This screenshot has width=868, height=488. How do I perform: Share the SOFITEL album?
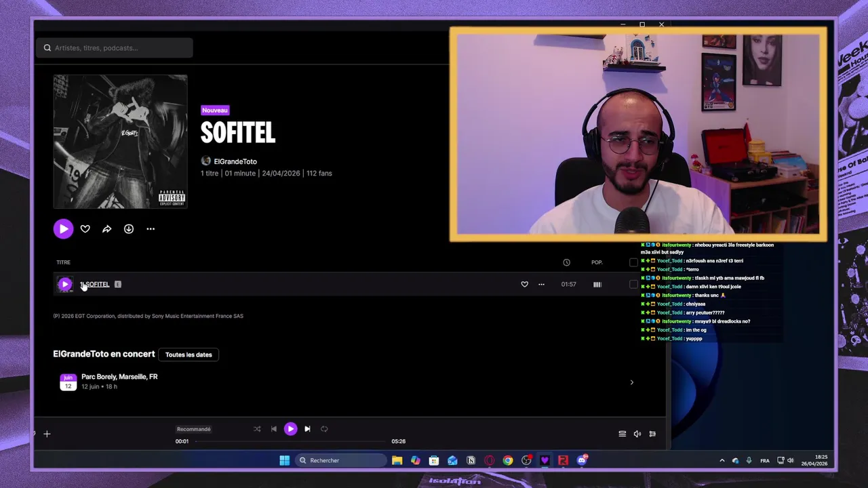pyautogui.click(x=106, y=229)
